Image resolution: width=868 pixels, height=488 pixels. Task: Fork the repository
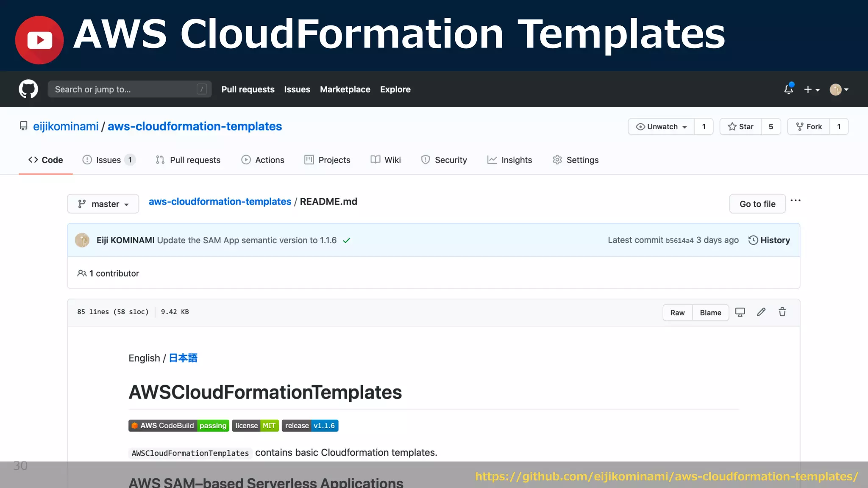(x=808, y=127)
